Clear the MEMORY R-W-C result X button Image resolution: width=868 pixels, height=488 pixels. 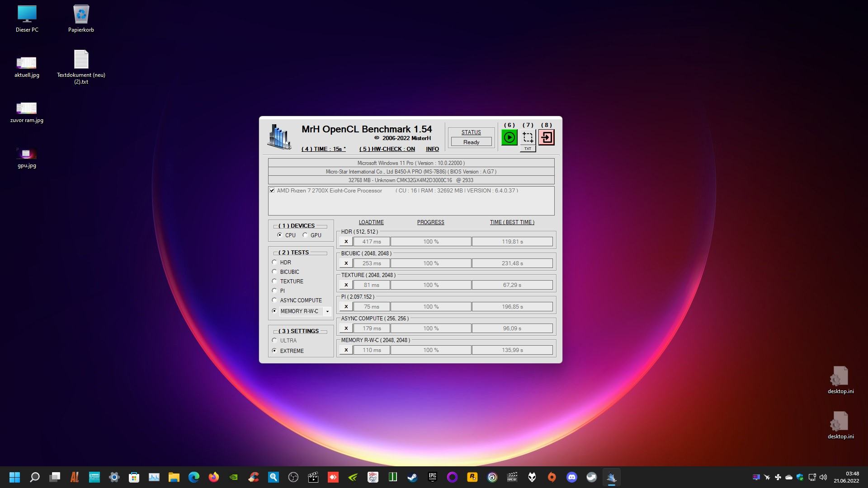[x=346, y=350]
